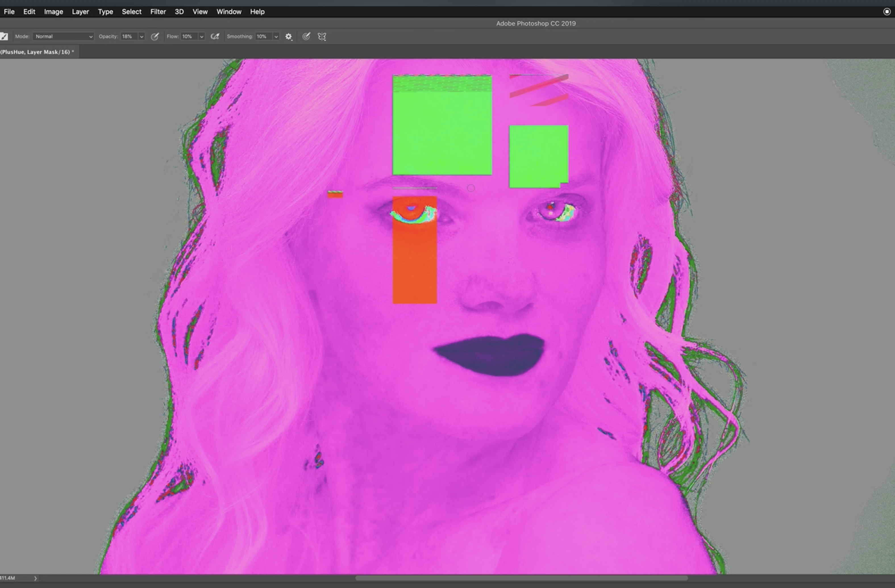Open status bar info arrow
The image size is (895, 588).
(35, 578)
